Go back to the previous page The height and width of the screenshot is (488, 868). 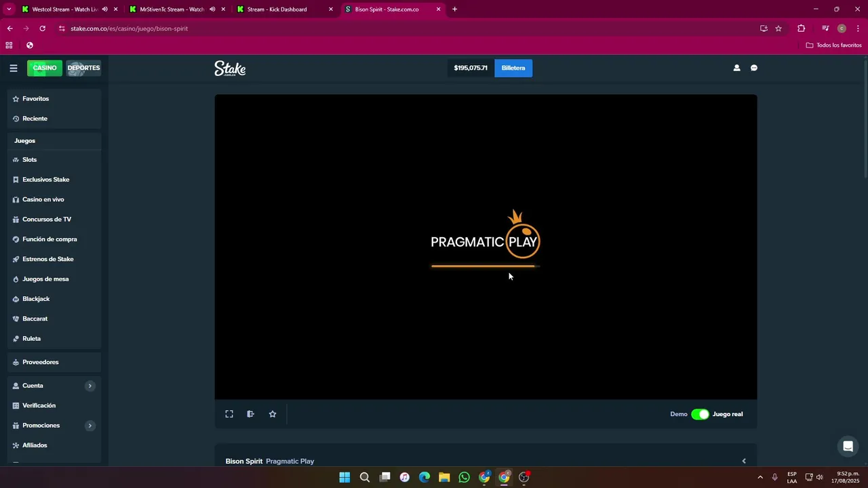(x=9, y=28)
